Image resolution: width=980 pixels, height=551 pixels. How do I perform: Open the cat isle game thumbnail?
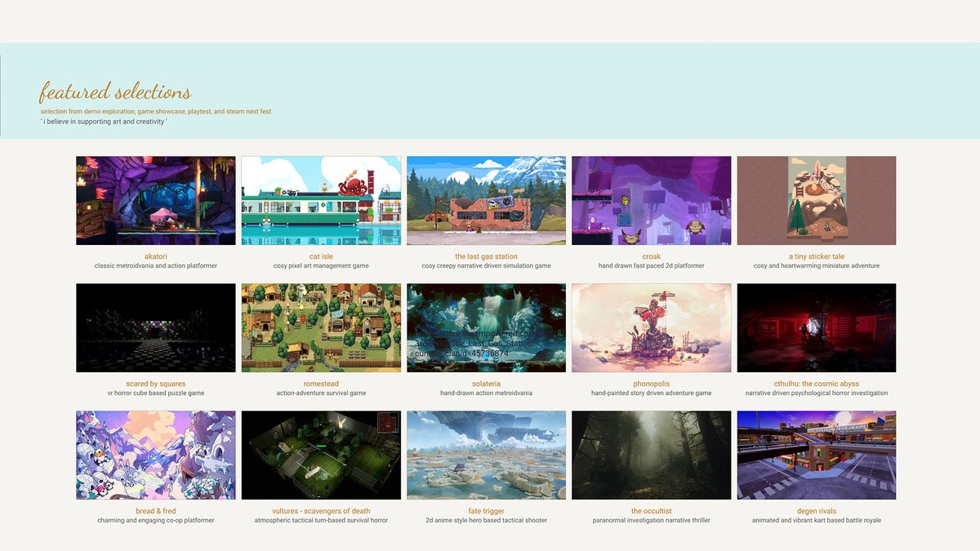coord(321,201)
